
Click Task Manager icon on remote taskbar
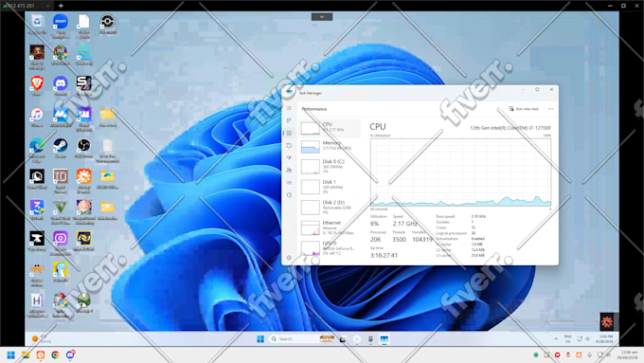pyautogui.click(x=384, y=338)
